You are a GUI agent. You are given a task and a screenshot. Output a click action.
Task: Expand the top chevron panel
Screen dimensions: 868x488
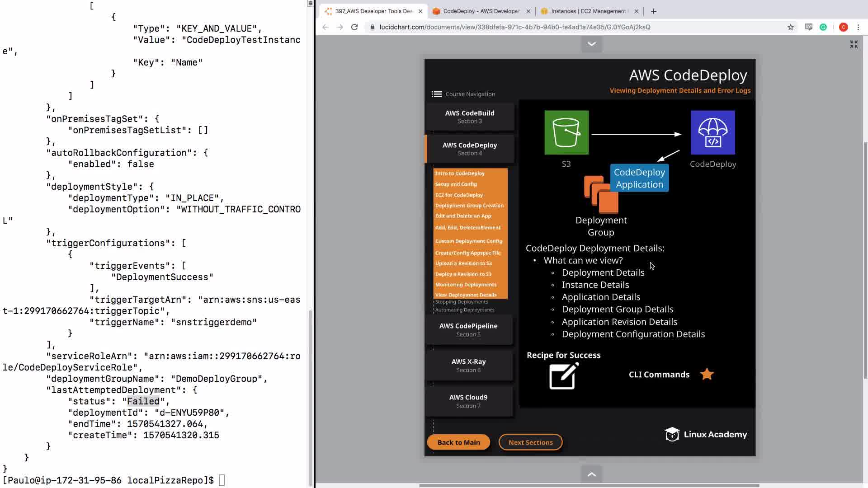[591, 44]
